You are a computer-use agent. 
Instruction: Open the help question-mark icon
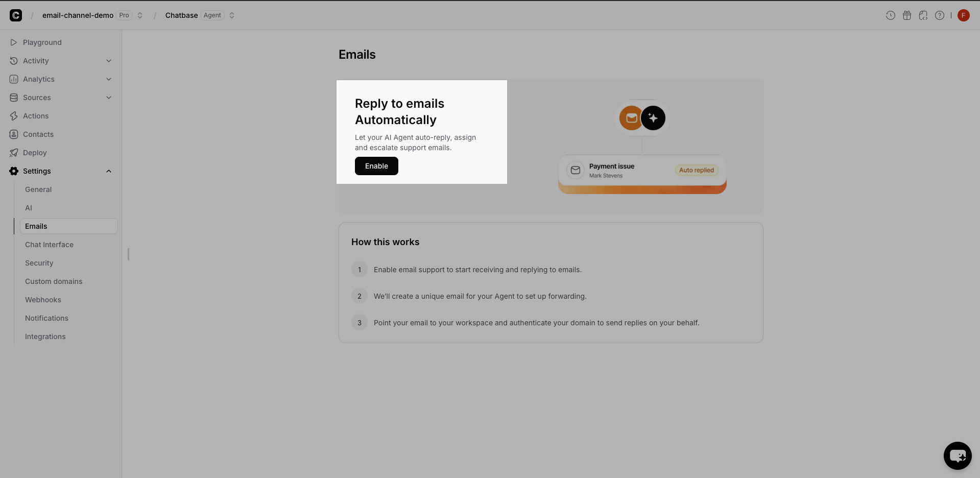tap(940, 15)
